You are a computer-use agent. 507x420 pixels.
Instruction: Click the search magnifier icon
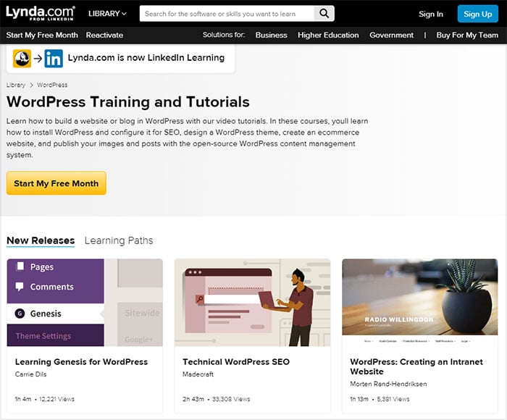pos(324,14)
